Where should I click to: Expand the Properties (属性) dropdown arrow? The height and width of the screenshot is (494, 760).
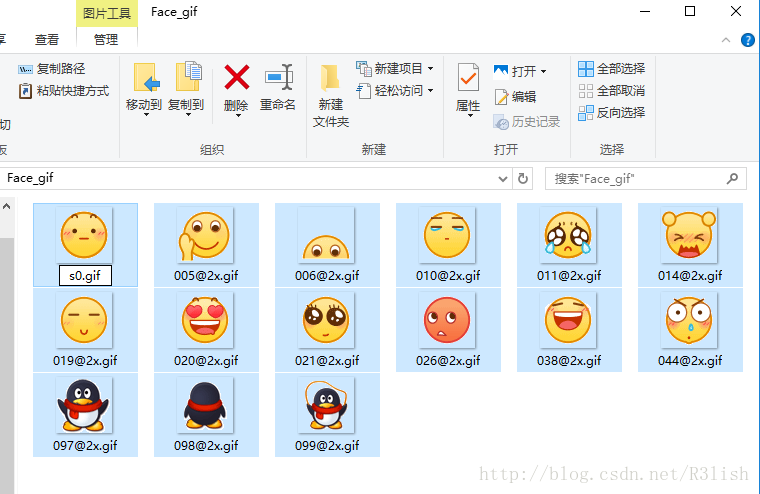tap(470, 115)
